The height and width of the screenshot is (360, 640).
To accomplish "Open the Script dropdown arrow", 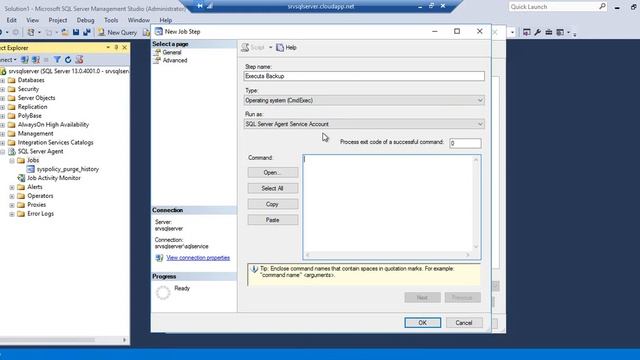I will [x=270, y=47].
